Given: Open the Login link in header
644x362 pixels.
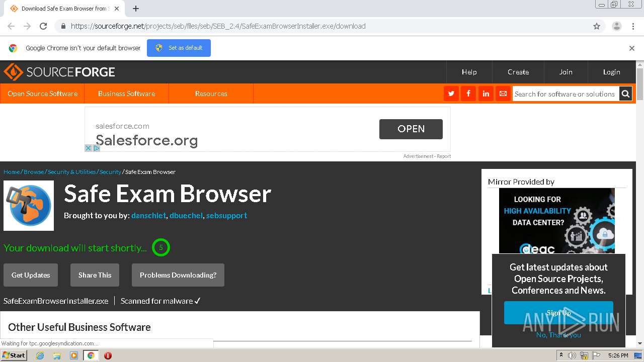Looking at the screenshot, I should pos(612,72).
